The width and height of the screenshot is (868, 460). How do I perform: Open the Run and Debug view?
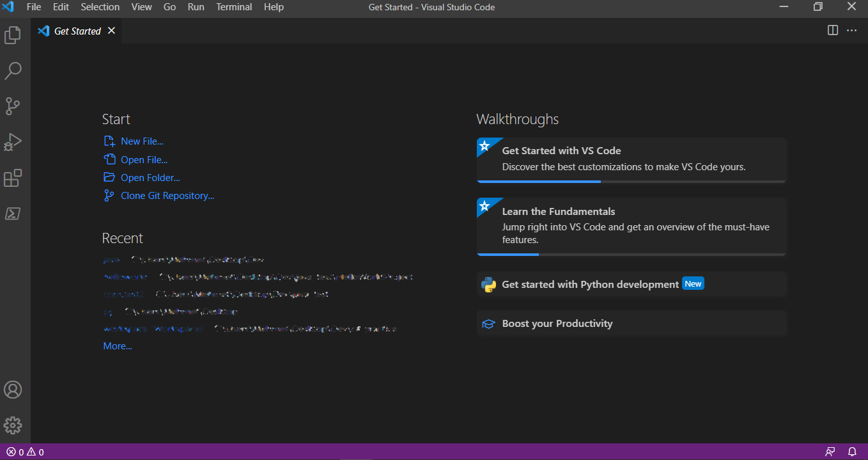[x=13, y=142]
